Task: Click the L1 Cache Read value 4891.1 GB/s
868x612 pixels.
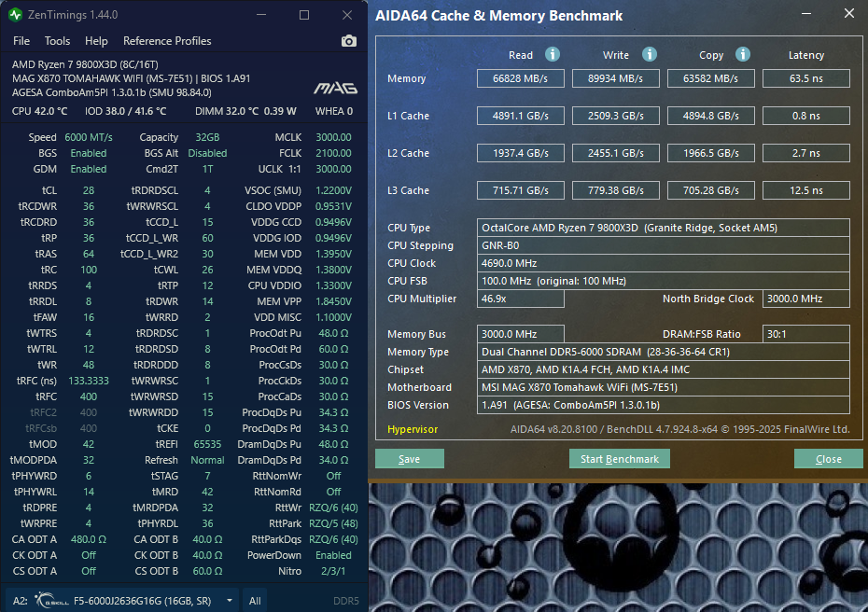Action: [x=521, y=116]
